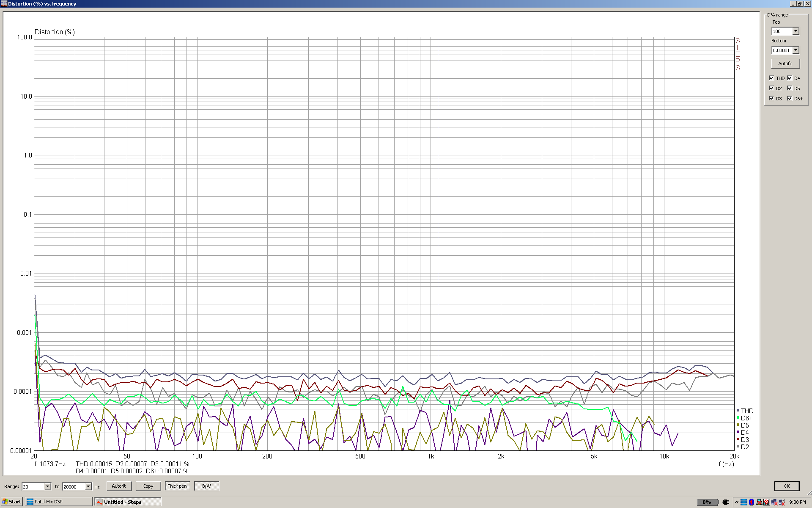
Task: Click the Bottom value field showing 0.00001
Action: tap(782, 50)
